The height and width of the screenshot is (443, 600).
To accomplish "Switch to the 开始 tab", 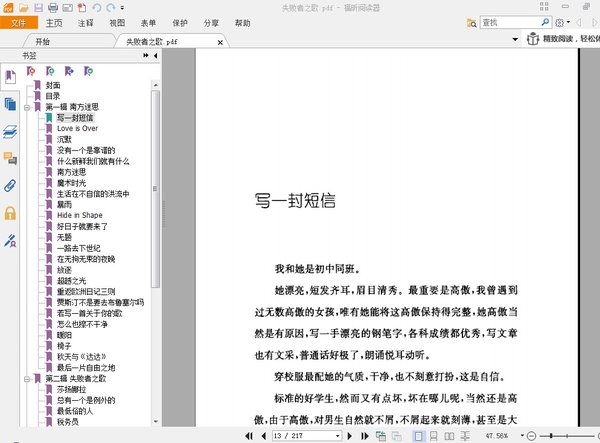I will point(42,42).
